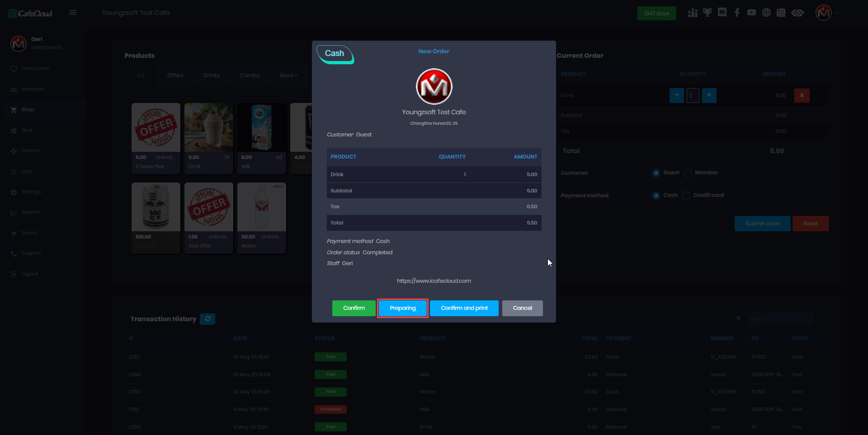
Task: Click the Submit order button
Action: [762, 224]
